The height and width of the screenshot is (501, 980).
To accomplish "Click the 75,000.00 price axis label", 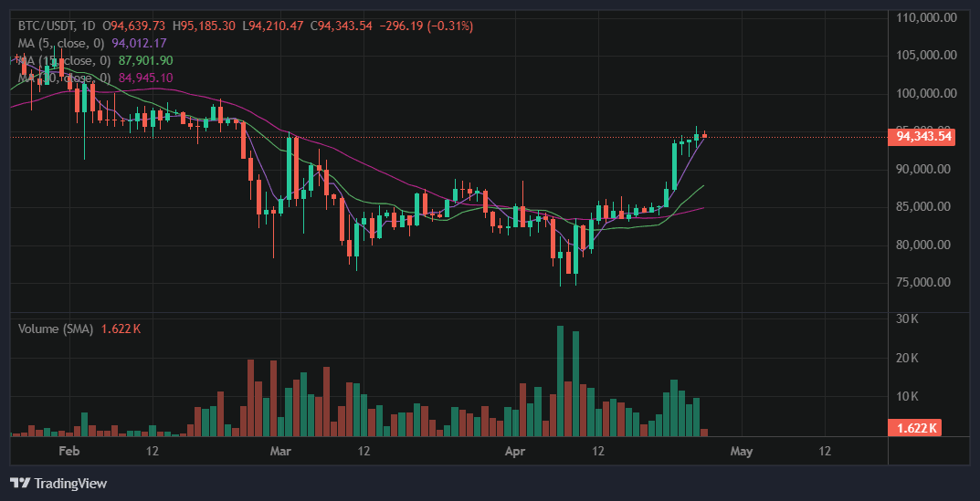I will coord(926,283).
